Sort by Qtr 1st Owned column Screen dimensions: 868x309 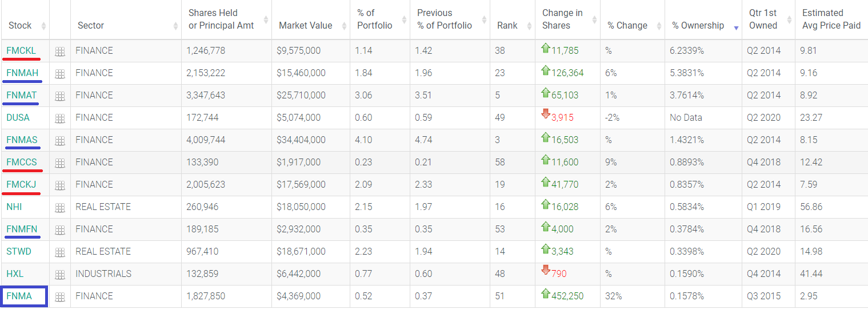(769, 19)
